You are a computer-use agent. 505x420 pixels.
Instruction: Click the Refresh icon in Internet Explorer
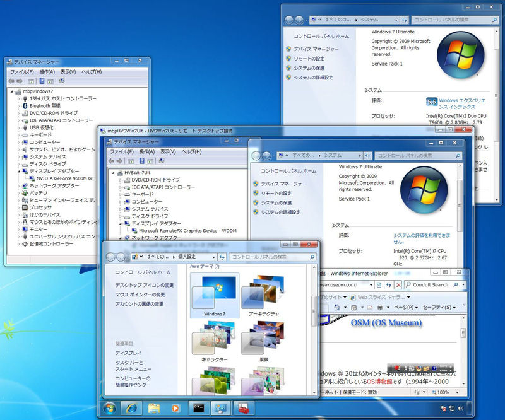coord(389,285)
